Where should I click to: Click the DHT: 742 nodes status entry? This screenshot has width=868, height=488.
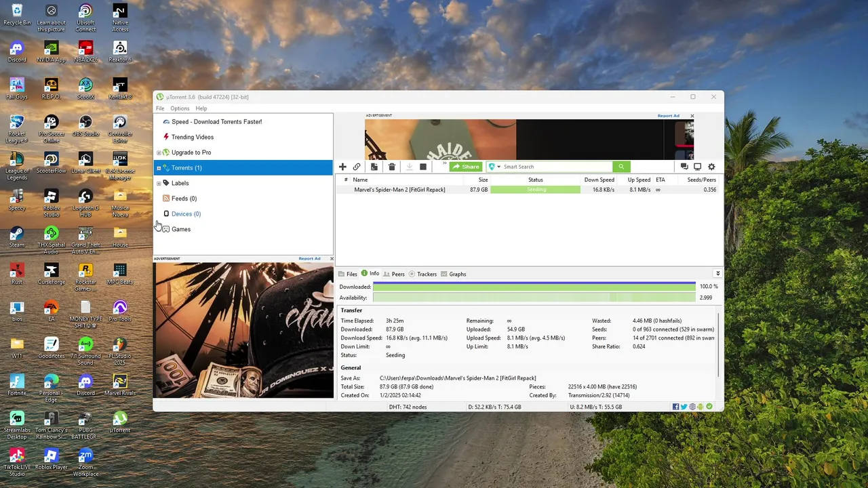(x=408, y=407)
